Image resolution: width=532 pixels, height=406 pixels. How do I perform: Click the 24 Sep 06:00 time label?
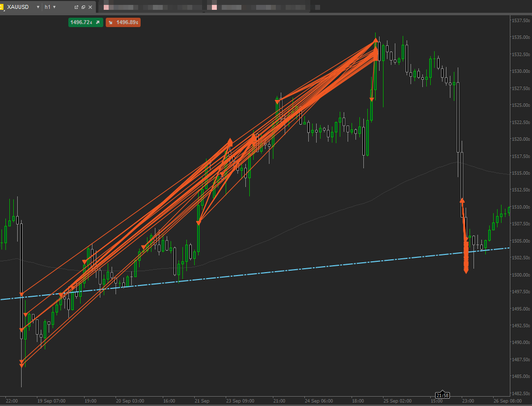click(x=319, y=401)
